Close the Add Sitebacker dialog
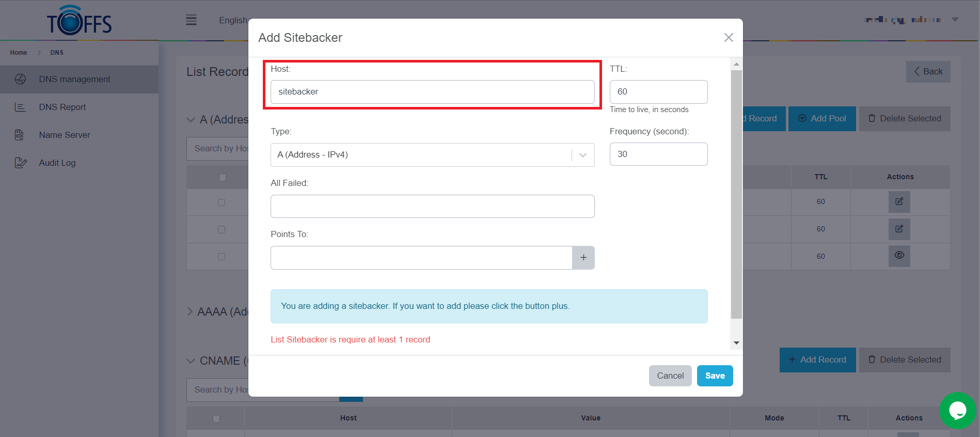Viewport: 980px width, 437px height. (x=728, y=38)
